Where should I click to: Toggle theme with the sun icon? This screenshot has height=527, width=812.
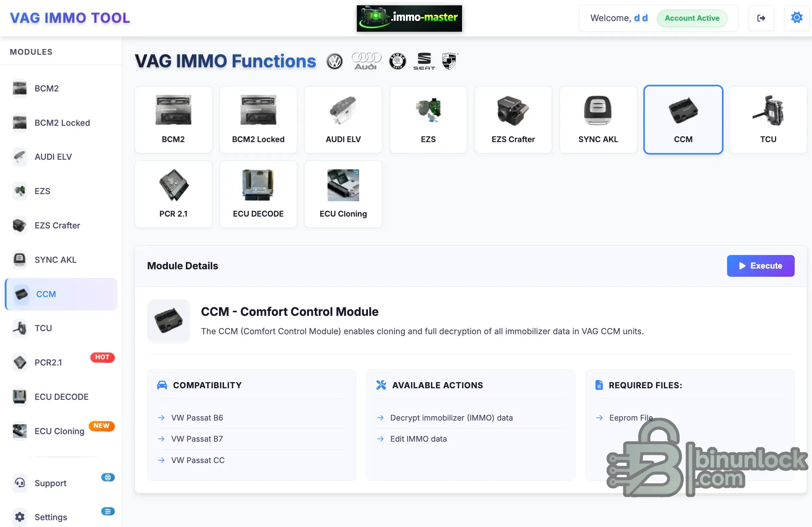tap(796, 18)
